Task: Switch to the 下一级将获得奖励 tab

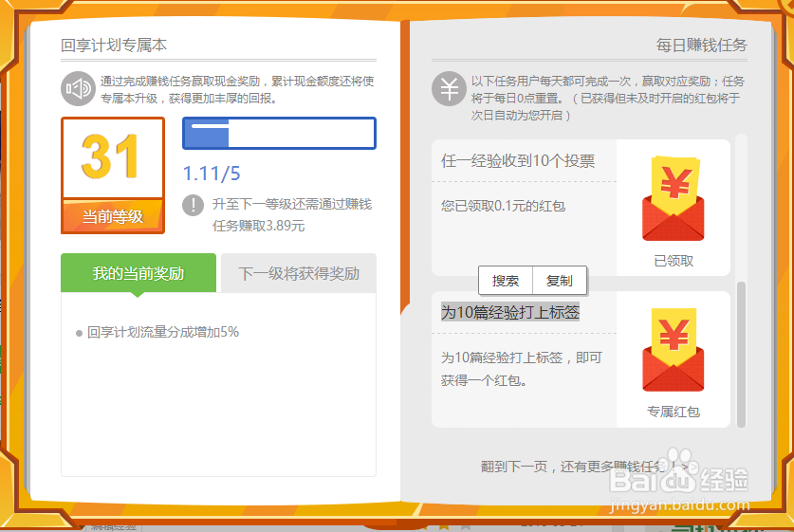Action: (x=299, y=273)
